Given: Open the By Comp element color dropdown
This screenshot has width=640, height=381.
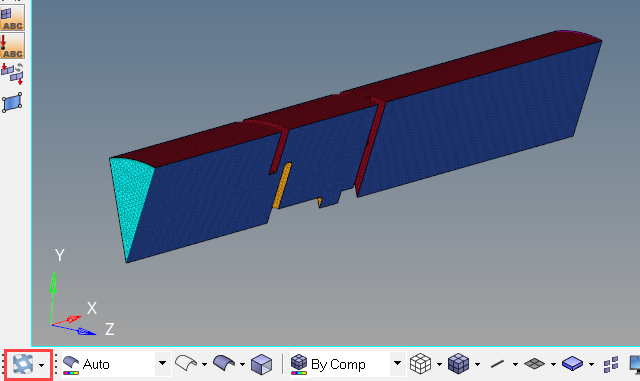Looking at the screenshot, I should (x=397, y=363).
